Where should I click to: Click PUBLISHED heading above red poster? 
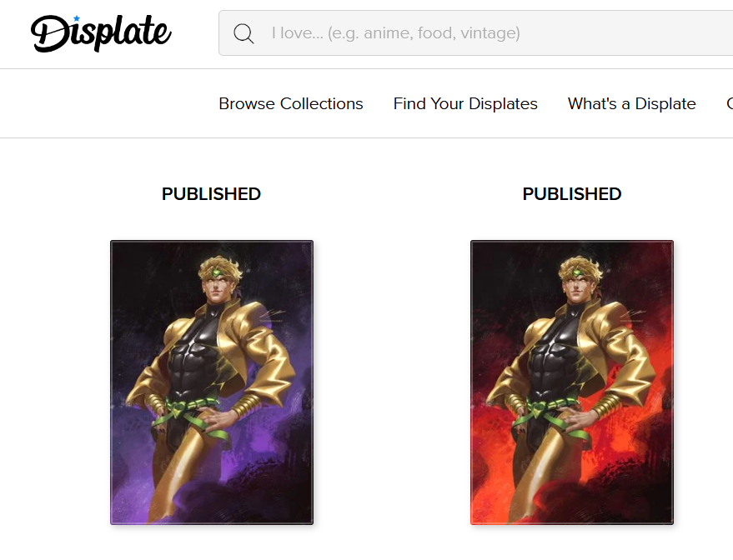tap(572, 194)
